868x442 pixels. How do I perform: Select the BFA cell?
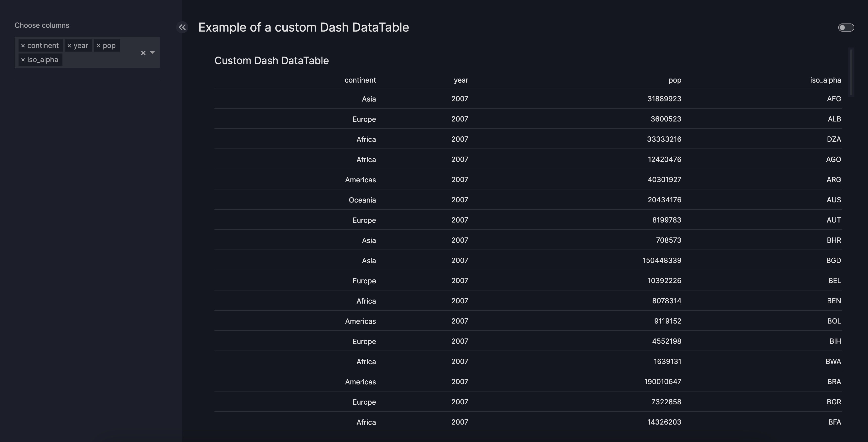[834, 422]
